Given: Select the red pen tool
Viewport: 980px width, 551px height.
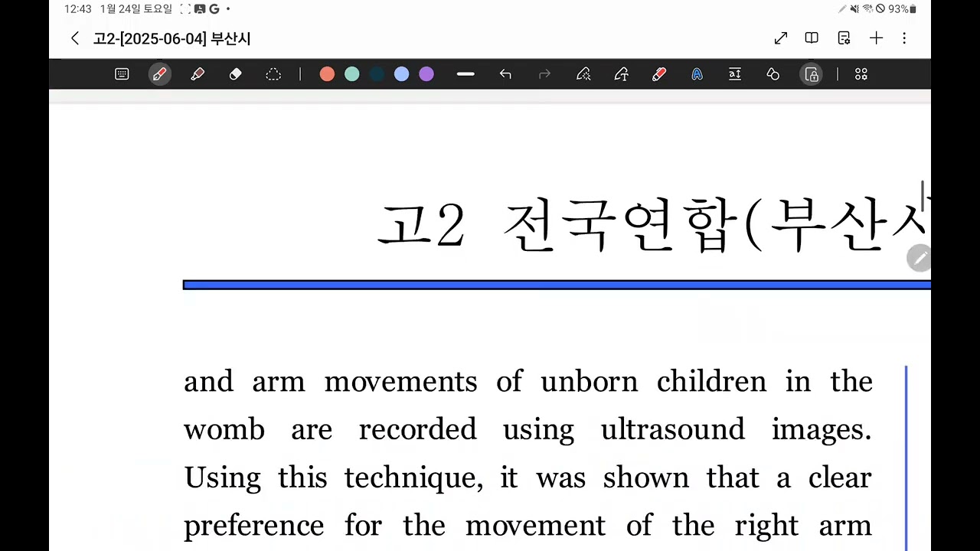Looking at the screenshot, I should coord(159,74).
